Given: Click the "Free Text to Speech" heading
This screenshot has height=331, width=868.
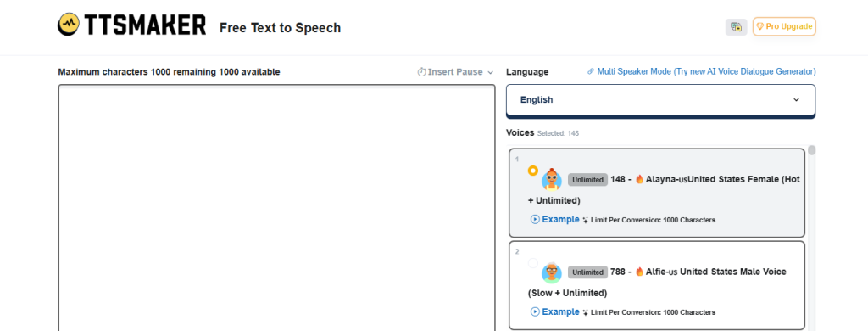Looking at the screenshot, I should (280, 28).
